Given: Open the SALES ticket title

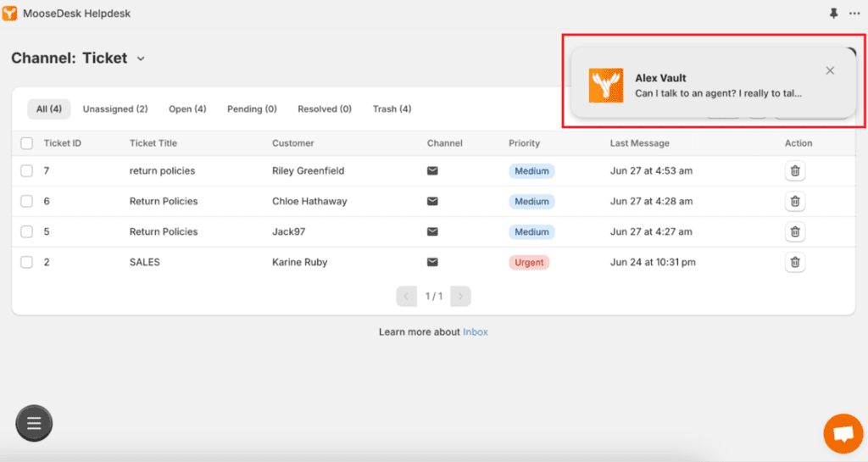Looking at the screenshot, I should pos(144,262).
